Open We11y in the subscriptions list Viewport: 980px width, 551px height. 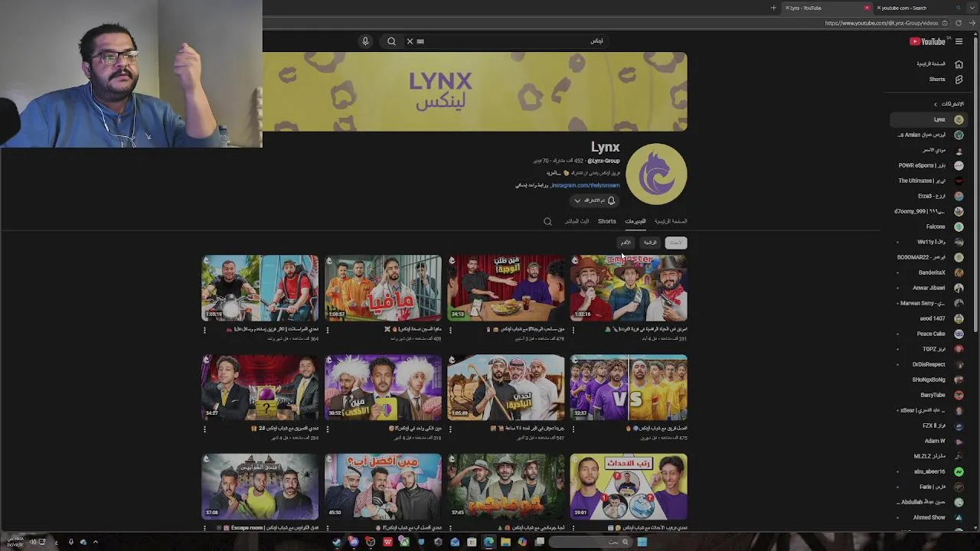point(928,242)
